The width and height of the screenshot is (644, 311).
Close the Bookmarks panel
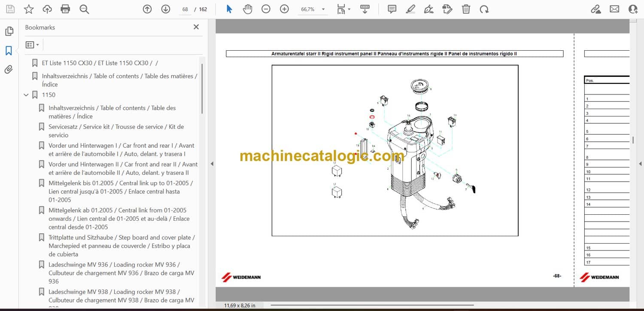[196, 27]
